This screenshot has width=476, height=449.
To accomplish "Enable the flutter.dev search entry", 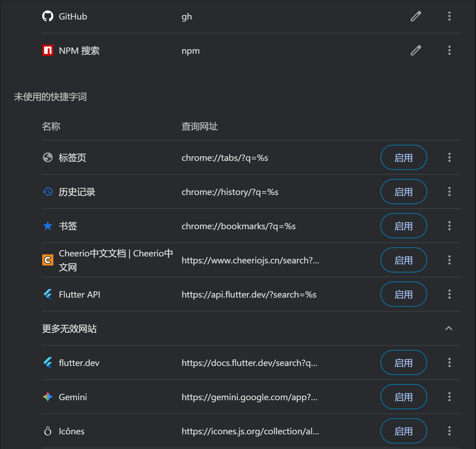I will [403, 362].
